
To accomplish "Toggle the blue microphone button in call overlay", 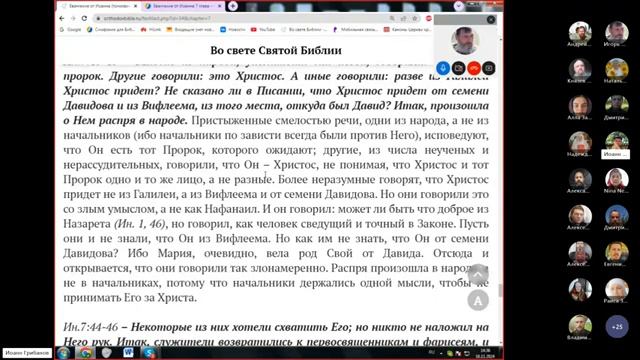I will pyautogui.click(x=443, y=68).
